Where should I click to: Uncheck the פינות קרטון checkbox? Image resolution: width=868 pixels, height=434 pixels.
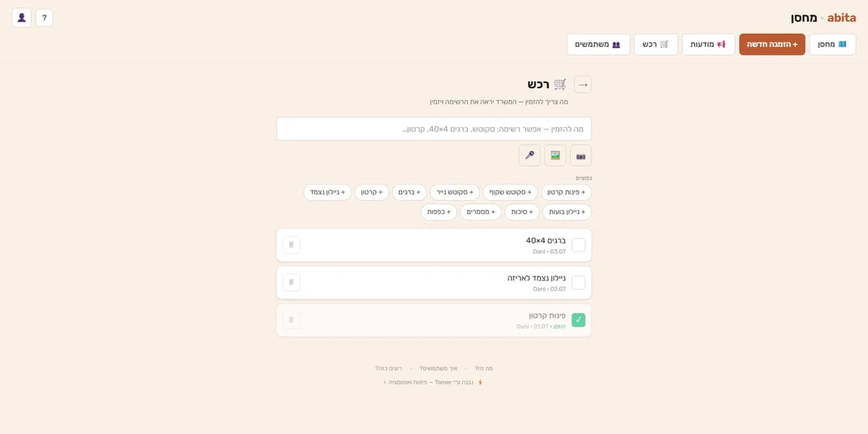click(x=578, y=320)
